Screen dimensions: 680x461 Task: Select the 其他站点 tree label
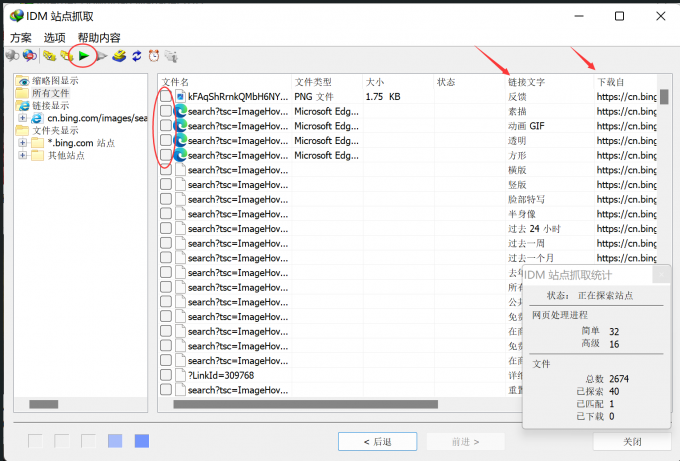(66, 155)
